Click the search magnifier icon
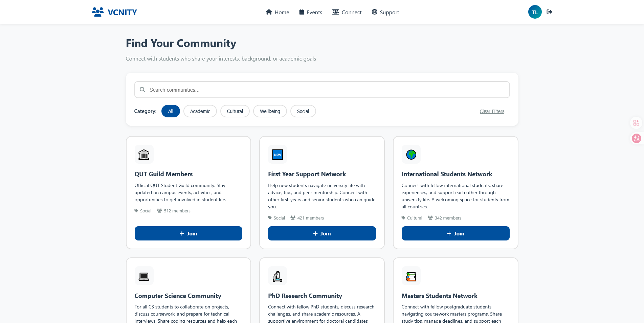The image size is (644, 323). pyautogui.click(x=142, y=90)
